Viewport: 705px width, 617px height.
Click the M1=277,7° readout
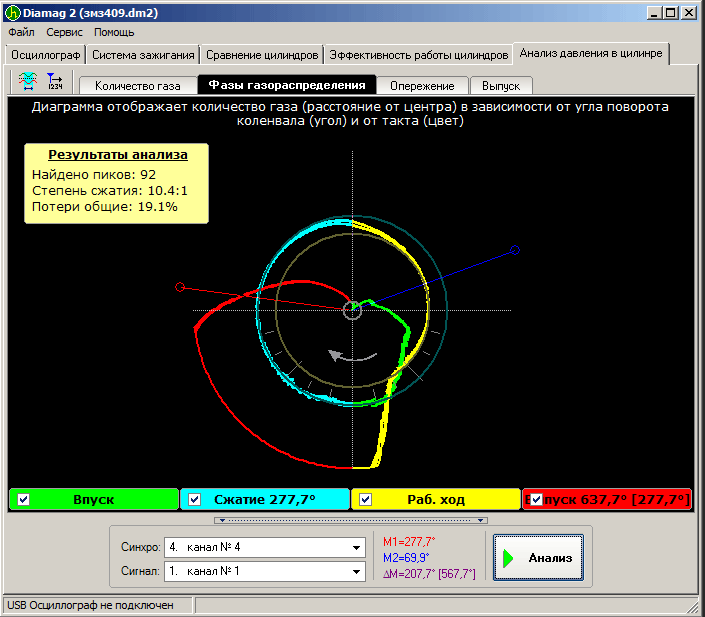409,542
